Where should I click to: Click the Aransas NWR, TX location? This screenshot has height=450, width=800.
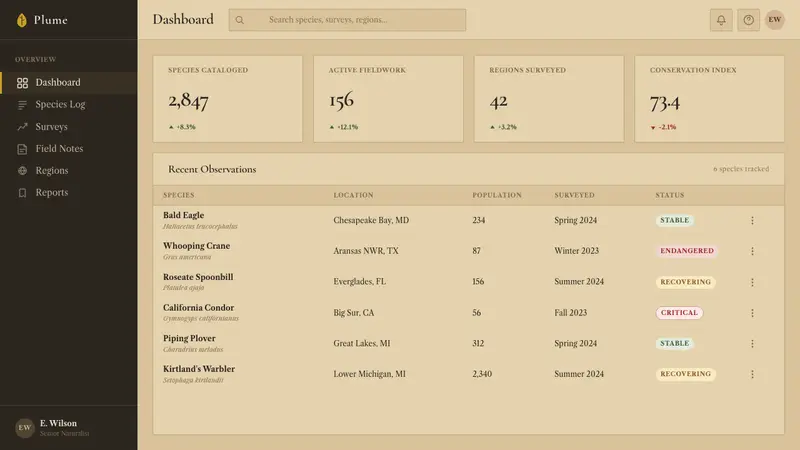pyautogui.click(x=366, y=251)
